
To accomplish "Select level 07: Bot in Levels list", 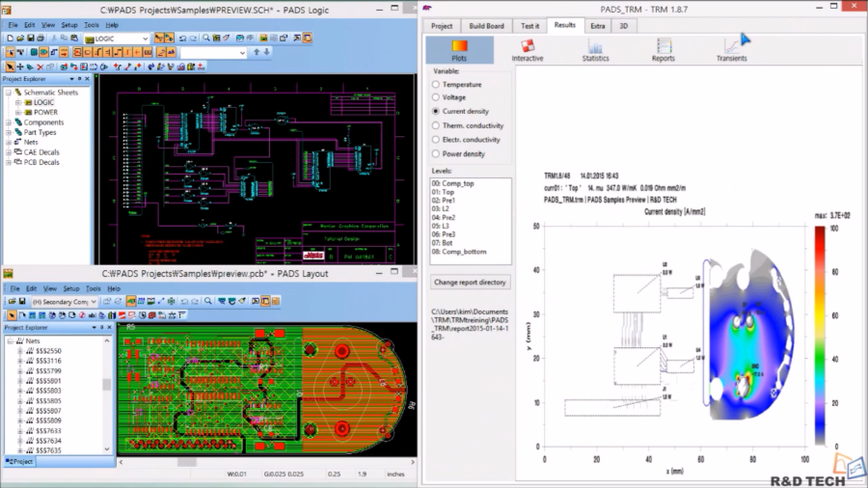I will tap(444, 242).
